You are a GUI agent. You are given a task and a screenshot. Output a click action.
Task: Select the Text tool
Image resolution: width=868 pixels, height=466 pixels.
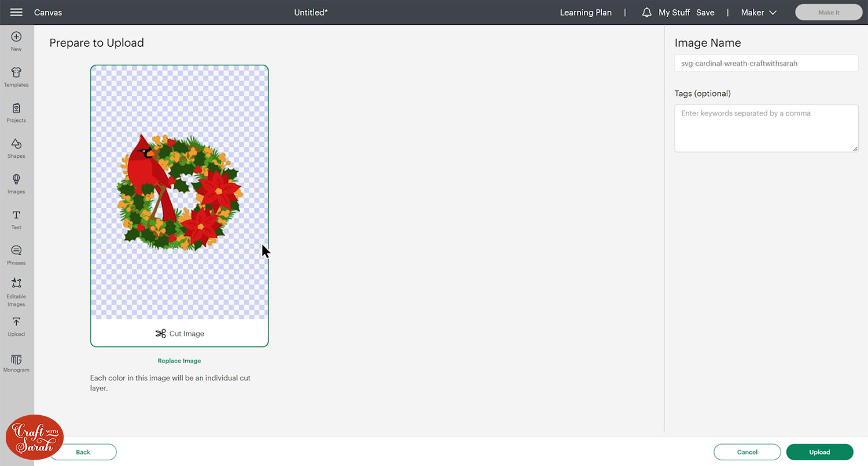[x=16, y=219]
